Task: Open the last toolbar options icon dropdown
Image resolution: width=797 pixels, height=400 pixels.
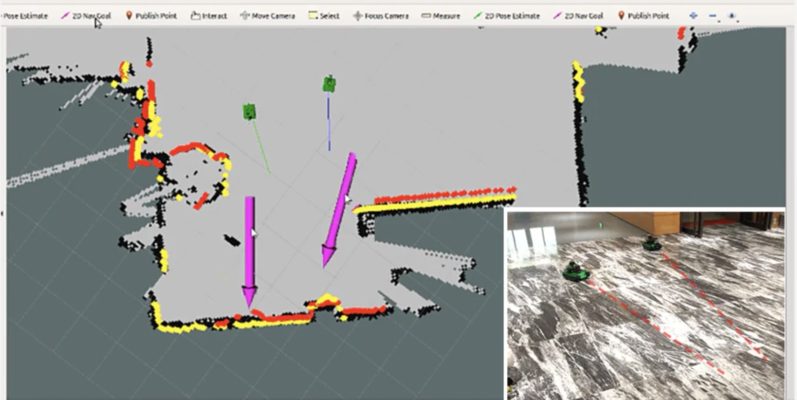Action: coord(733,16)
